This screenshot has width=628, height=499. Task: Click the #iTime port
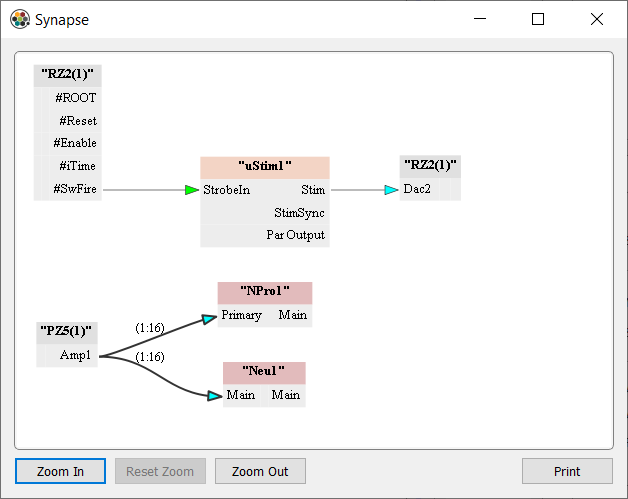coord(75,166)
